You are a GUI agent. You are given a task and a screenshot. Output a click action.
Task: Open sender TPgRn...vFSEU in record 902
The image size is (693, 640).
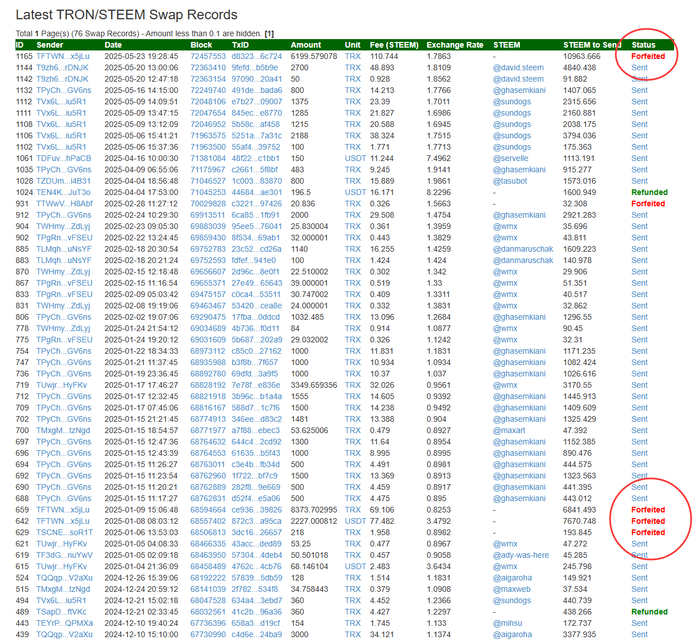(64, 238)
